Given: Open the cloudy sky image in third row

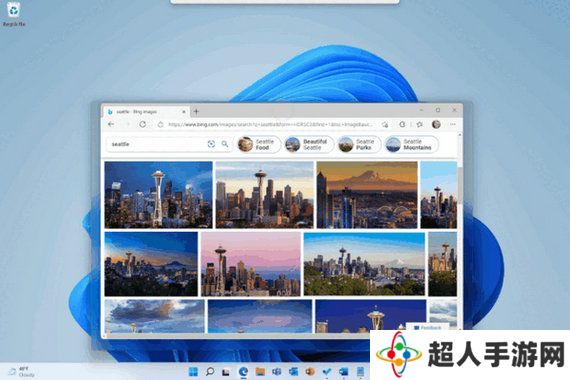Looking at the screenshot, I should pyautogui.click(x=154, y=316).
